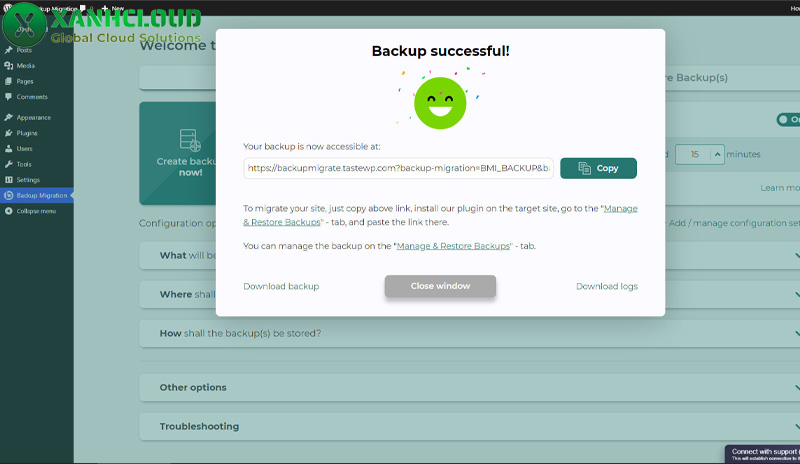Expand How shall the backup(s) be stored
The width and height of the screenshot is (800, 464).
[x=469, y=333]
